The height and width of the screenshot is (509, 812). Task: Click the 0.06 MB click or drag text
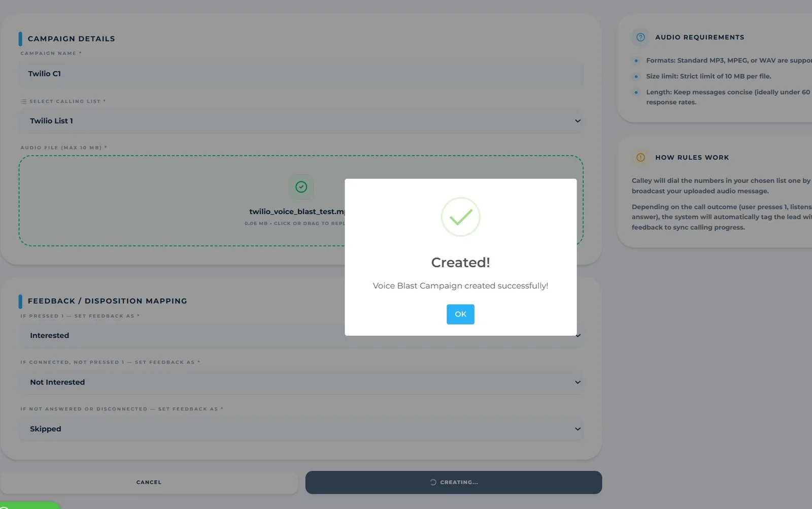click(x=295, y=224)
